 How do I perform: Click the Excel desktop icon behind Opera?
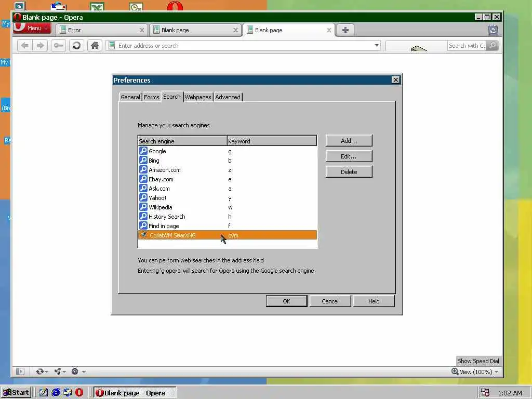click(97, 7)
